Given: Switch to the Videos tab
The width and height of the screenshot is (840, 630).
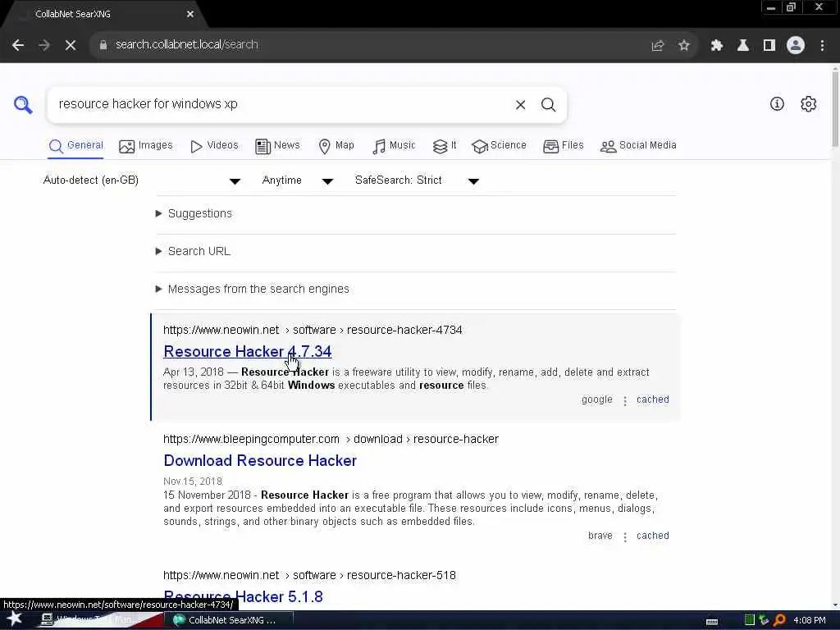Looking at the screenshot, I should pos(214,146).
